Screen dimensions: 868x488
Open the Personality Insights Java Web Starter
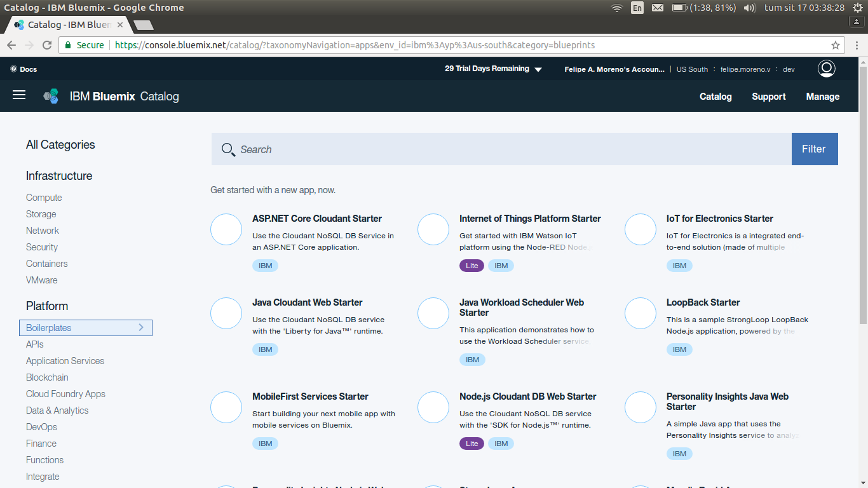coord(728,402)
